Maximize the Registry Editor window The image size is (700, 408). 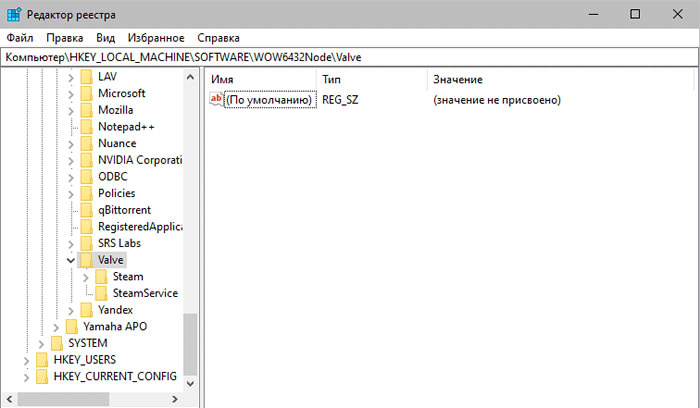[635, 14]
